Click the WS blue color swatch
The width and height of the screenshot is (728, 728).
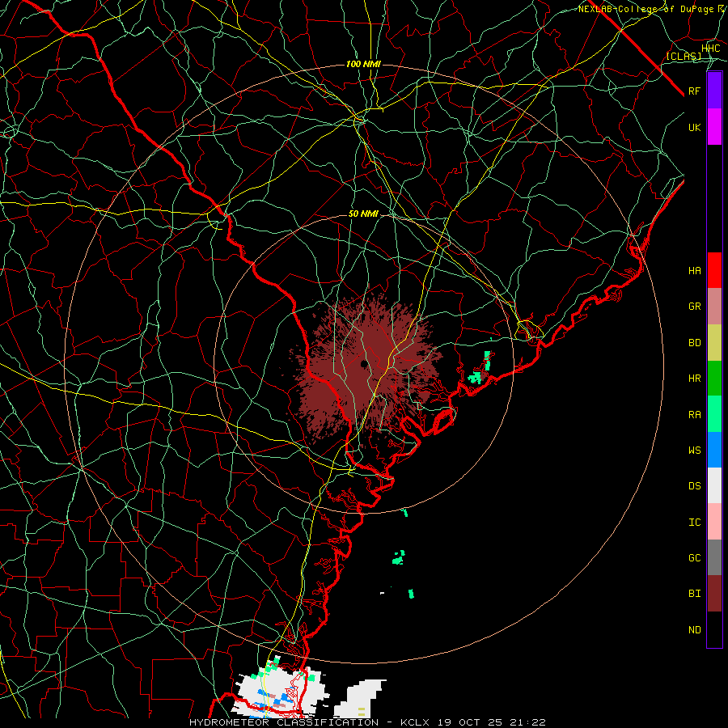click(714, 450)
